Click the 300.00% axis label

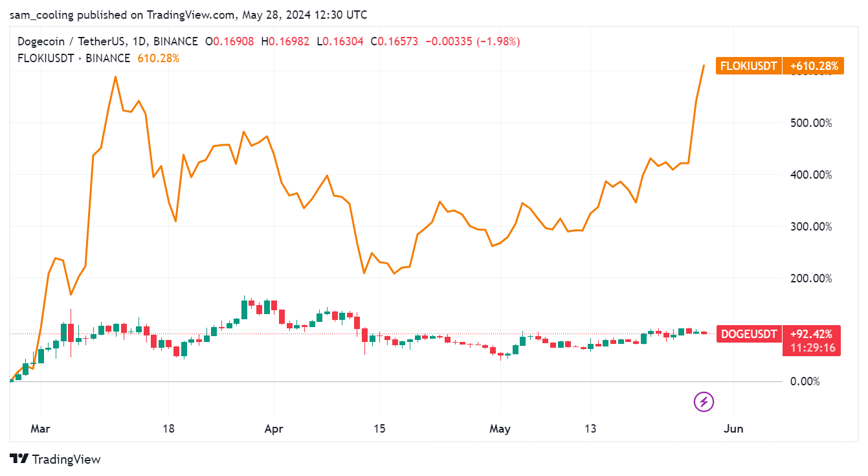pyautogui.click(x=811, y=227)
